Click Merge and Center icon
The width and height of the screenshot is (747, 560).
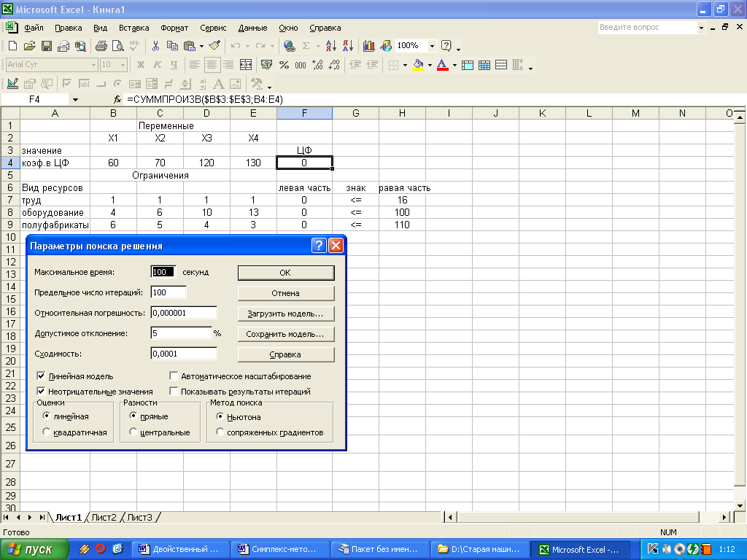coord(245,65)
